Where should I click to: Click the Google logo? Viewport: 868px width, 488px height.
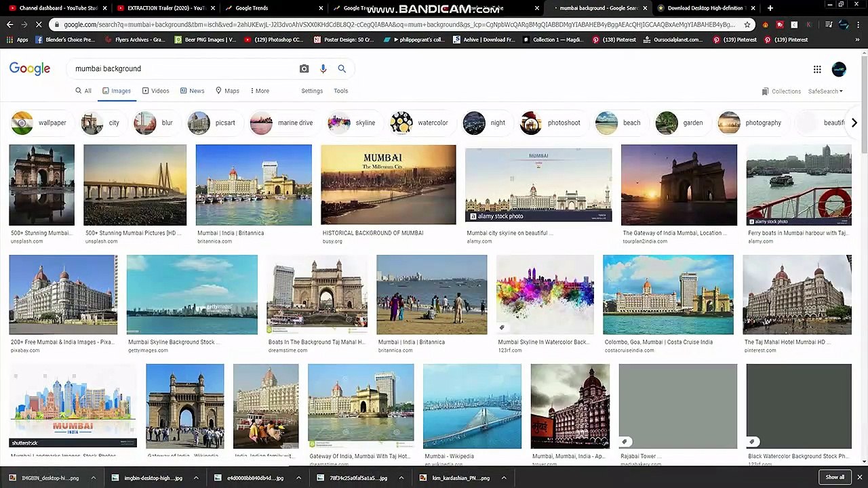(x=30, y=68)
